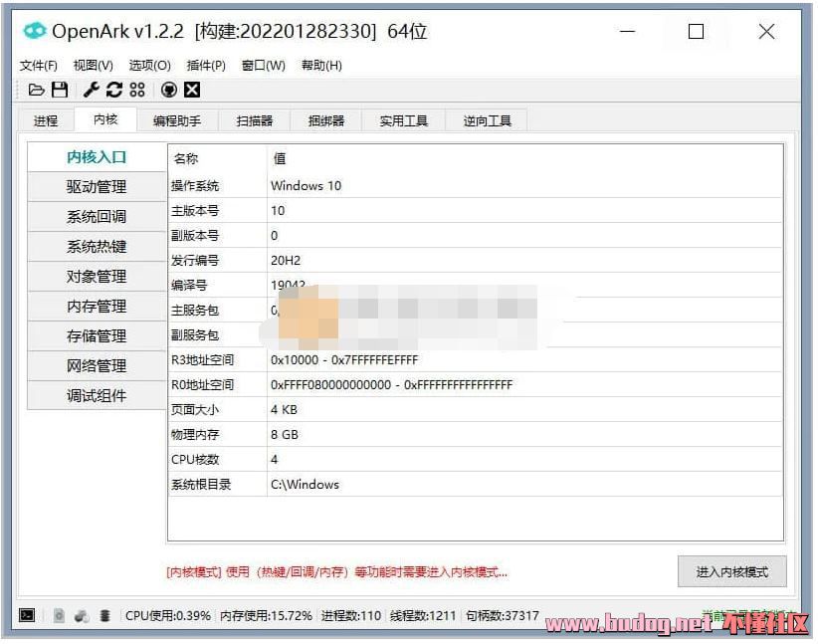Click the black X toolbar icon
The height and width of the screenshot is (644, 818).
click(x=192, y=90)
